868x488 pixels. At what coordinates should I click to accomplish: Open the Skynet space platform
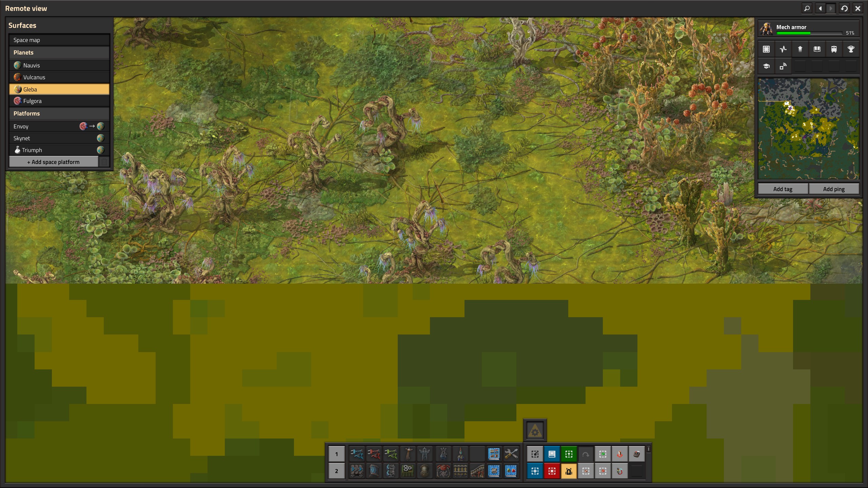point(59,138)
